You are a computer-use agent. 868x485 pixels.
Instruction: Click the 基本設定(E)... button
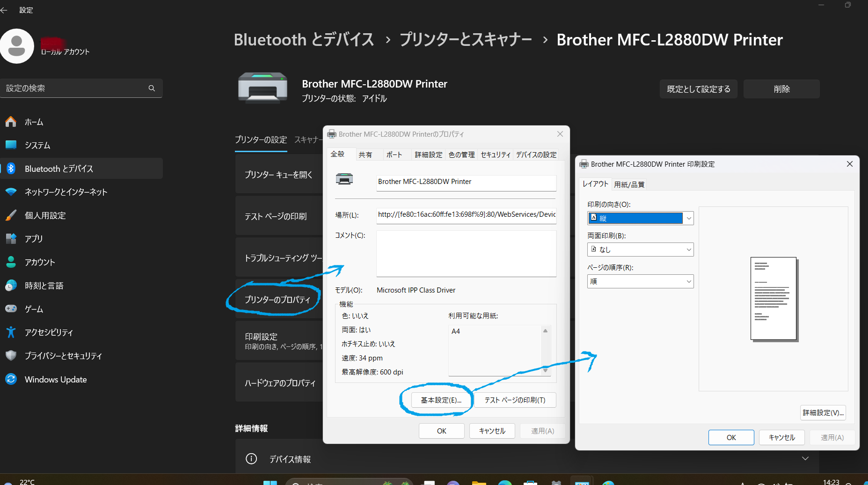[441, 400]
